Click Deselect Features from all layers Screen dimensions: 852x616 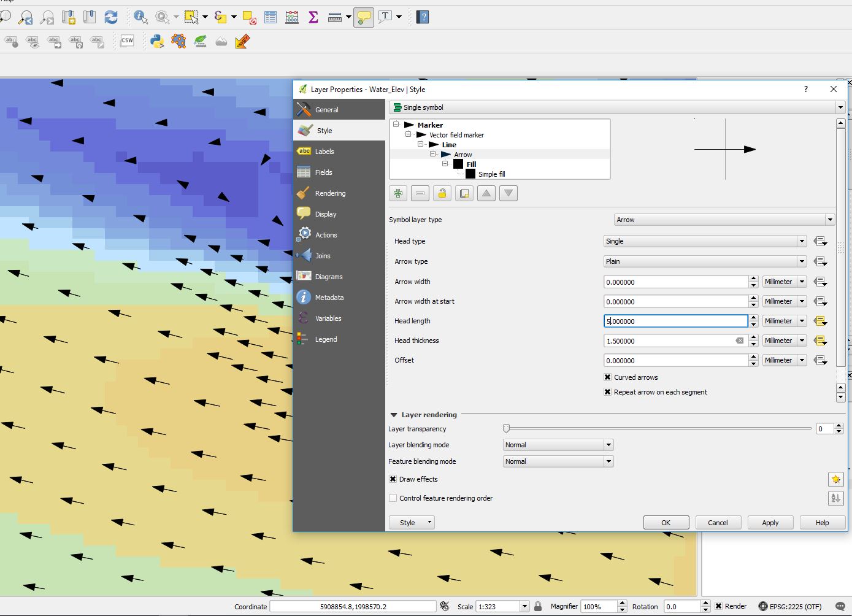pyautogui.click(x=249, y=17)
